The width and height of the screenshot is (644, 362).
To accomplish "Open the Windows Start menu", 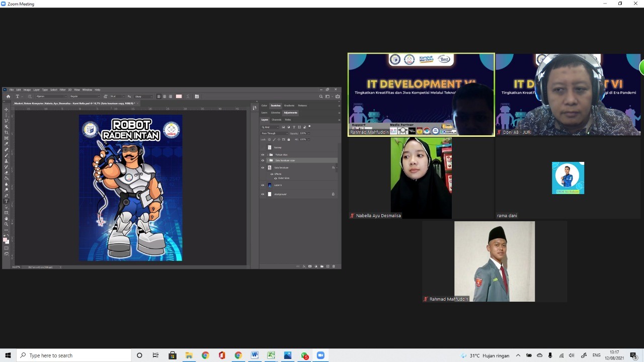I will point(8,355).
